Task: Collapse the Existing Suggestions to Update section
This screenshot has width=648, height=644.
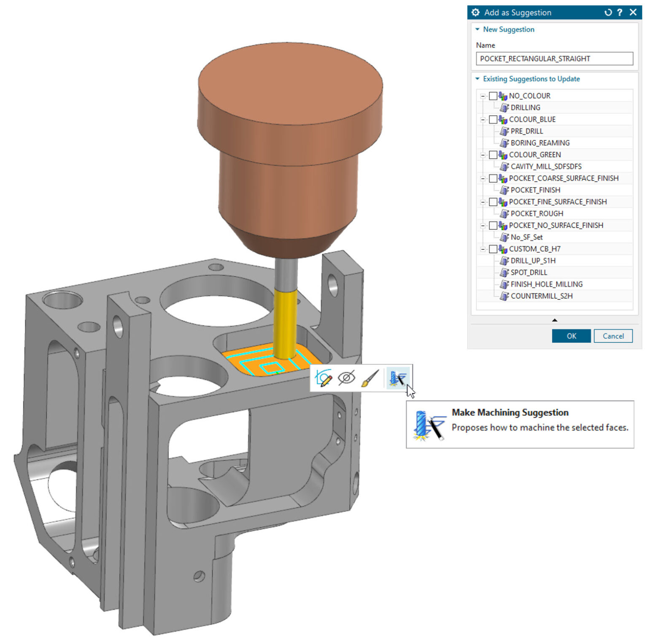Action: click(478, 79)
